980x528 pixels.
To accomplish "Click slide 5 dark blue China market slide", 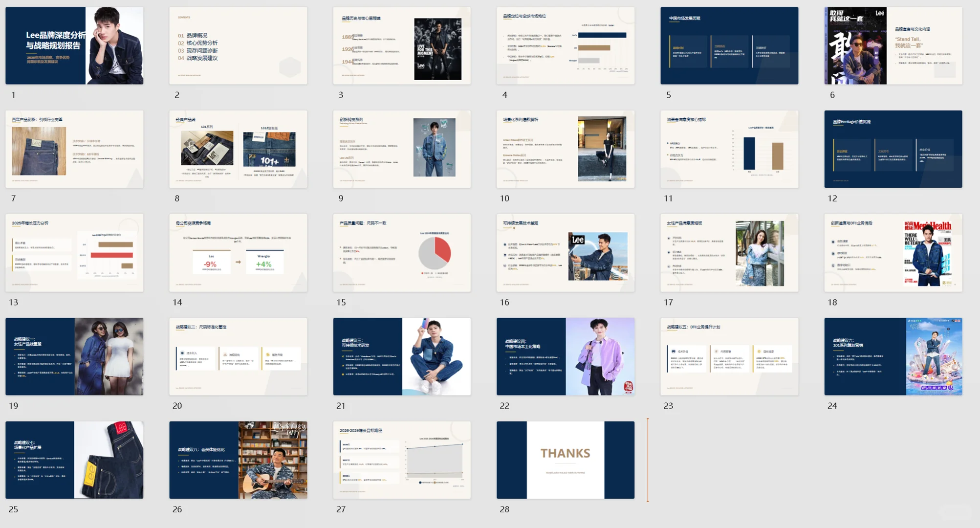I will 729,45.
